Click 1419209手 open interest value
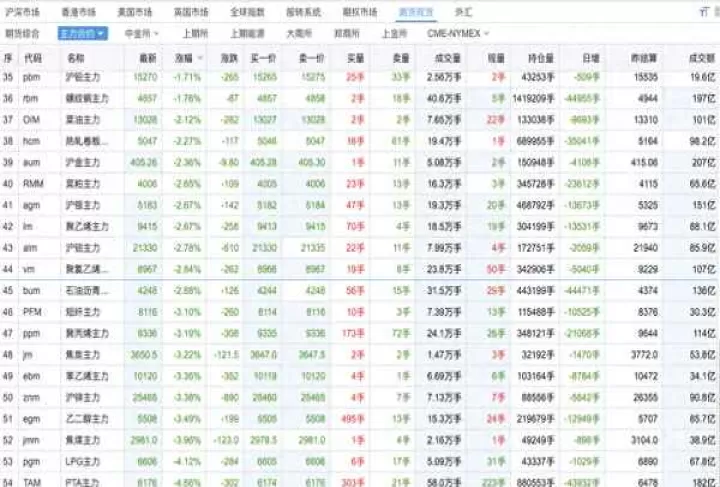Viewport: 720px width, 487px height. (x=534, y=98)
